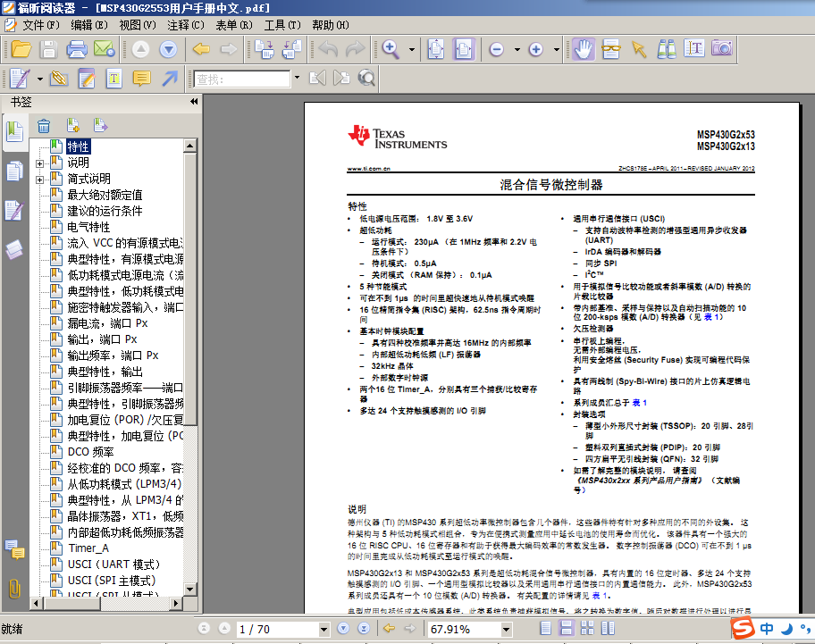Viewport: 815px width, 644px height.
Task: Toggle the 中 Chinese input mode indicator
Action: click(767, 629)
